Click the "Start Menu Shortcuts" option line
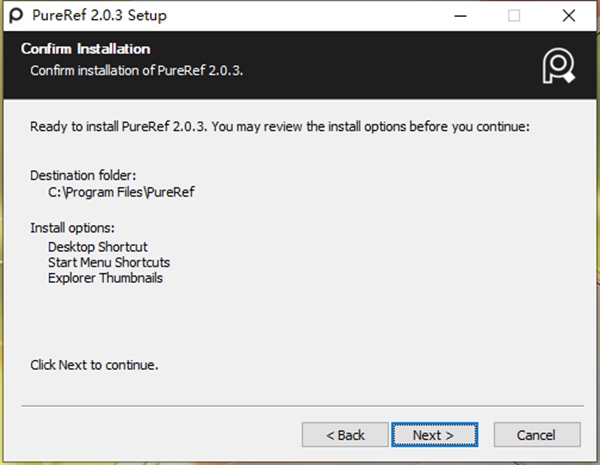This screenshot has width=600, height=465. (x=109, y=262)
